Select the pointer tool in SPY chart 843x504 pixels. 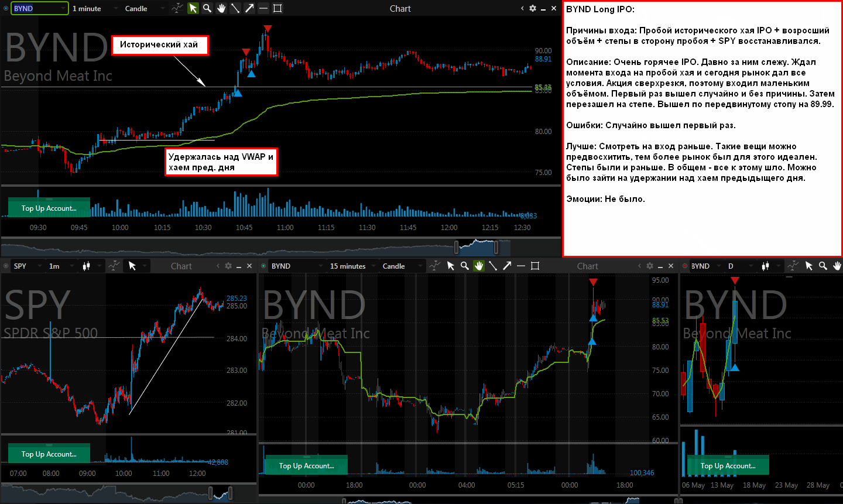click(132, 266)
